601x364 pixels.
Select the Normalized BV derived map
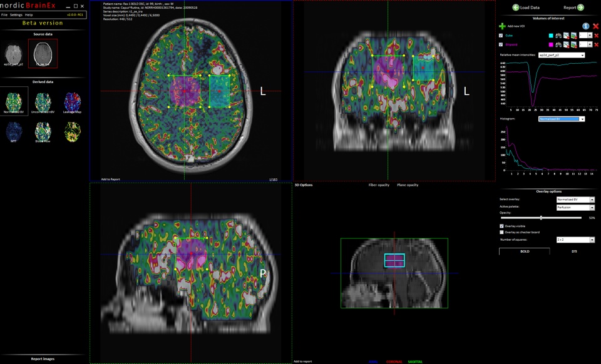click(x=14, y=101)
